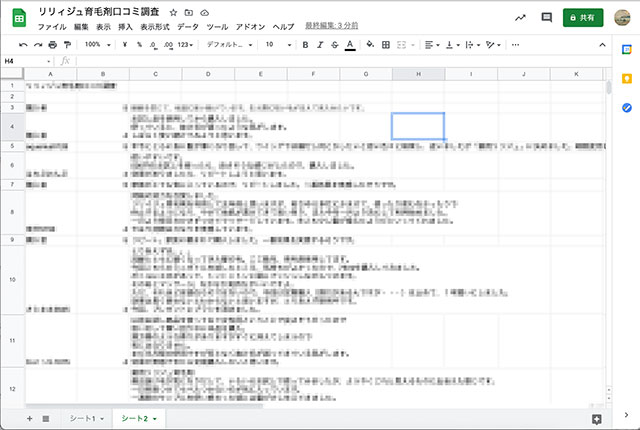Toggle strikethrough formatting
Screen dimensions: 640x430
coord(334,45)
